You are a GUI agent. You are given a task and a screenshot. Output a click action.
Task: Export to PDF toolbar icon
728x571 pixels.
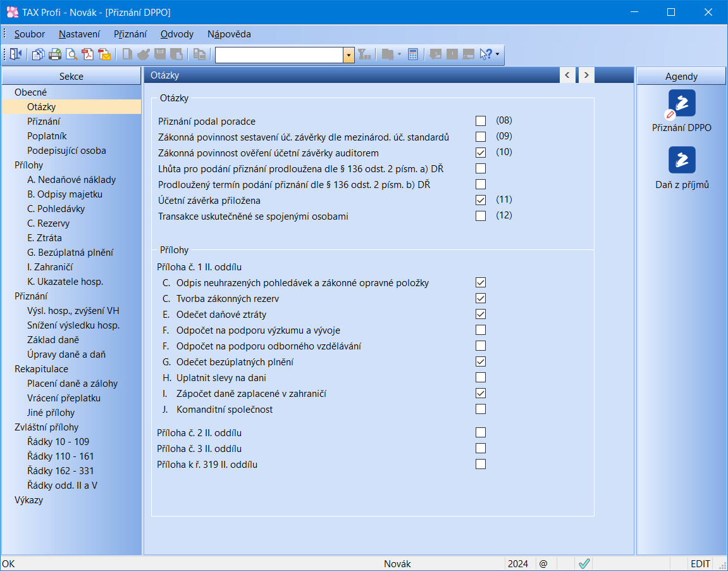click(x=88, y=54)
